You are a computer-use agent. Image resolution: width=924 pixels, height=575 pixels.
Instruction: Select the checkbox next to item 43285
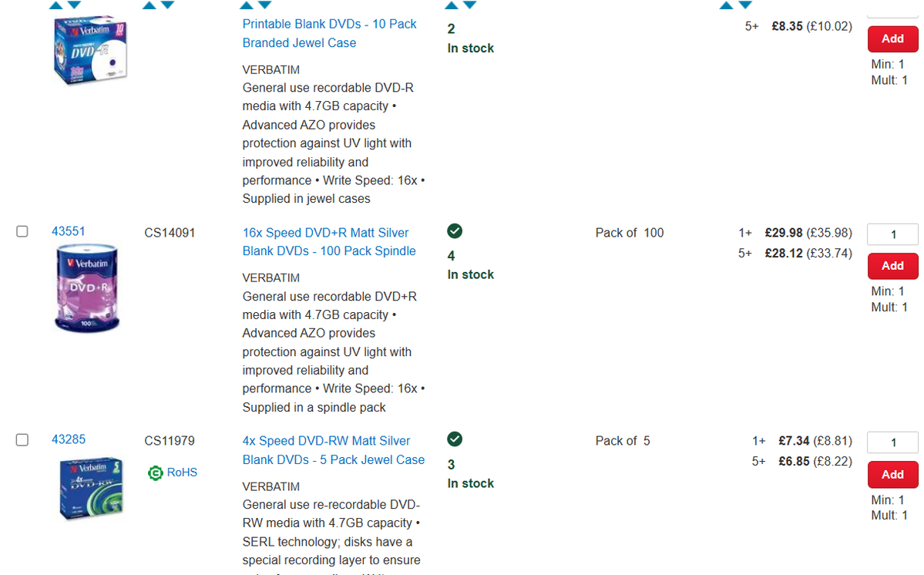click(x=22, y=439)
